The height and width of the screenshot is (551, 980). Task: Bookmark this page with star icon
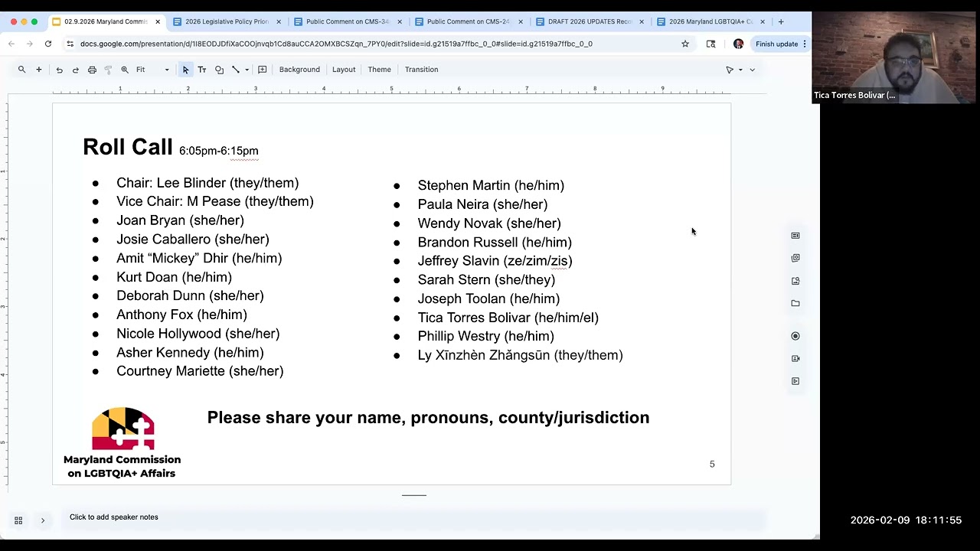pyautogui.click(x=685, y=44)
